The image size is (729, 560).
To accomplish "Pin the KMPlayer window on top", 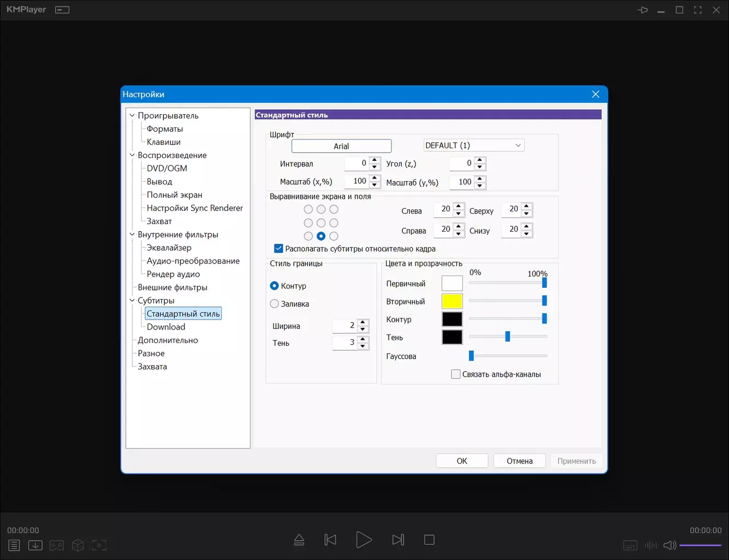I will (642, 10).
